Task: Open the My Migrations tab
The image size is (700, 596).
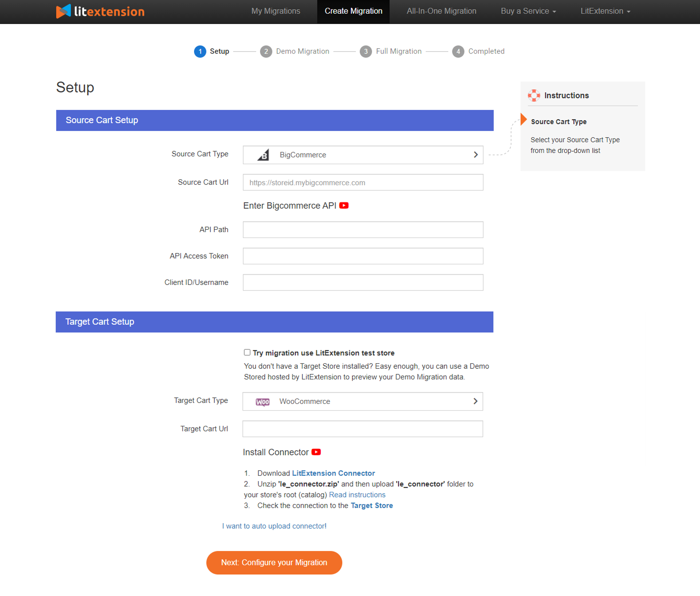Action: 276,11
